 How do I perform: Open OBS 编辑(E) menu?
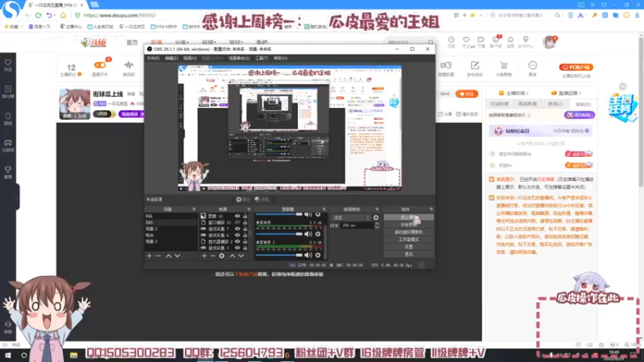pyautogui.click(x=171, y=58)
